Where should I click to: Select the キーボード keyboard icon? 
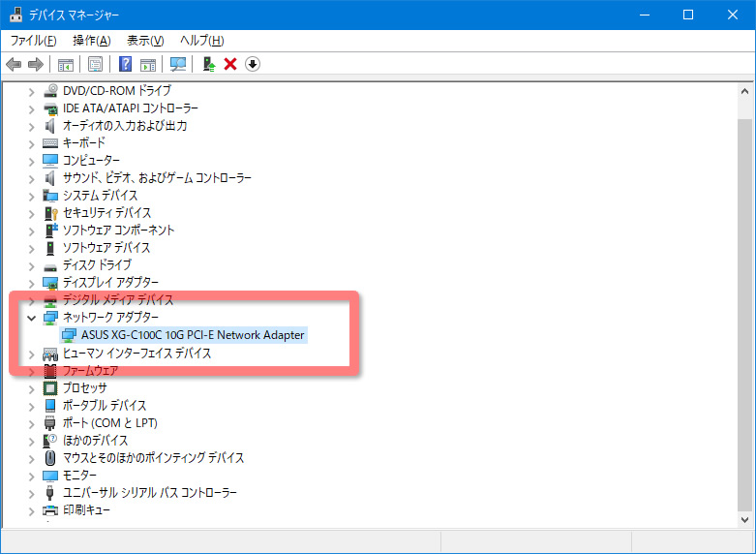(50, 142)
